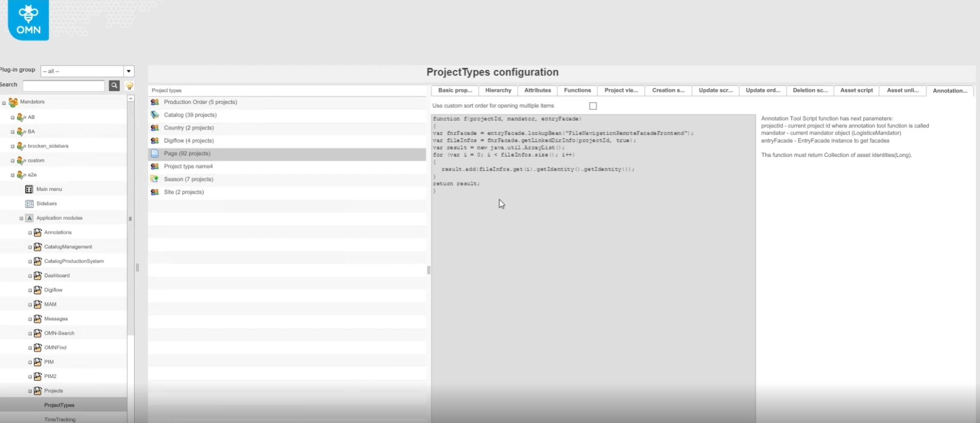The image size is (980, 423).
Task: Go to the Functions tab
Action: pos(577,90)
